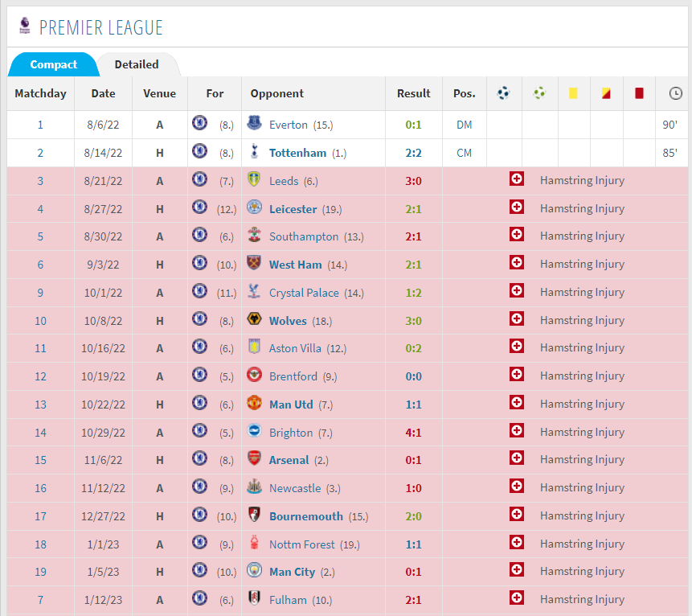The height and width of the screenshot is (616, 692).
Task: Click the Premier League logo icon
Action: [x=25, y=26]
